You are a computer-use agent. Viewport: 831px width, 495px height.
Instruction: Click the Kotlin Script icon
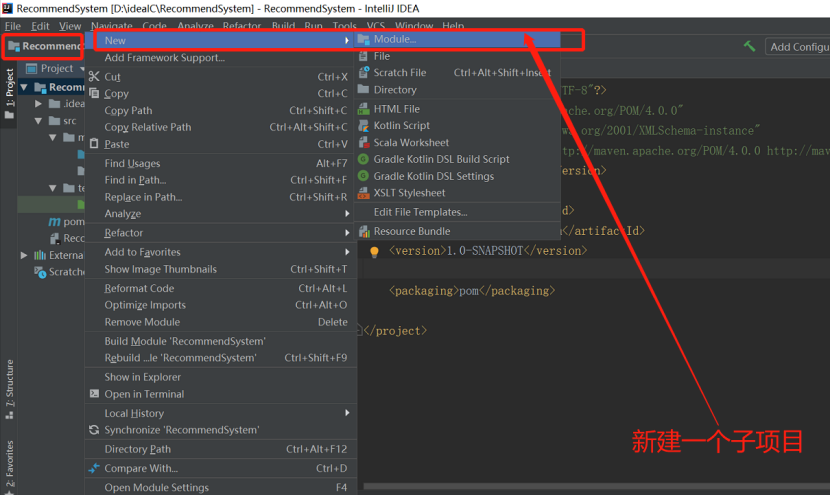364,126
